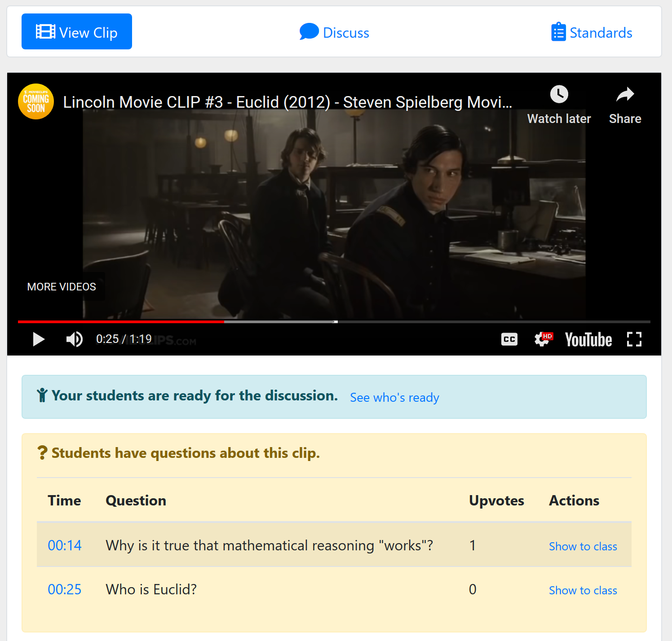The image size is (672, 641).
Task: Show the Euclid question to class
Action: coord(583,590)
